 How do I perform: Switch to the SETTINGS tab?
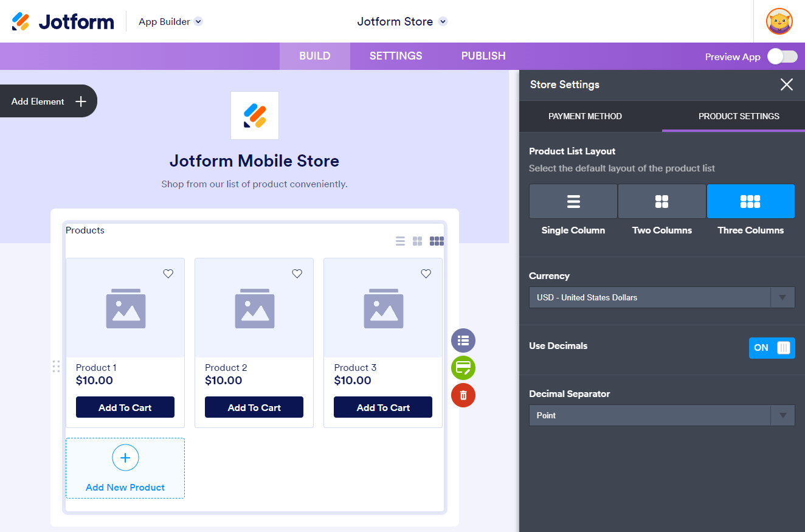(396, 56)
